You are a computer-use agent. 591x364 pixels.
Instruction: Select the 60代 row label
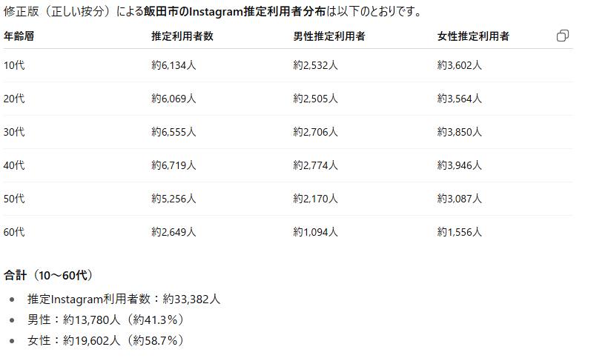(14, 232)
